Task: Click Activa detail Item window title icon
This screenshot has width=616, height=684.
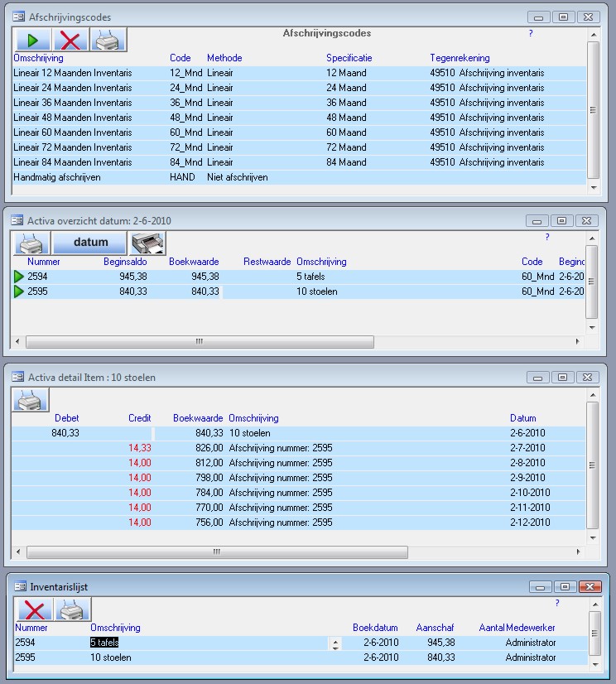Action: click(18, 377)
